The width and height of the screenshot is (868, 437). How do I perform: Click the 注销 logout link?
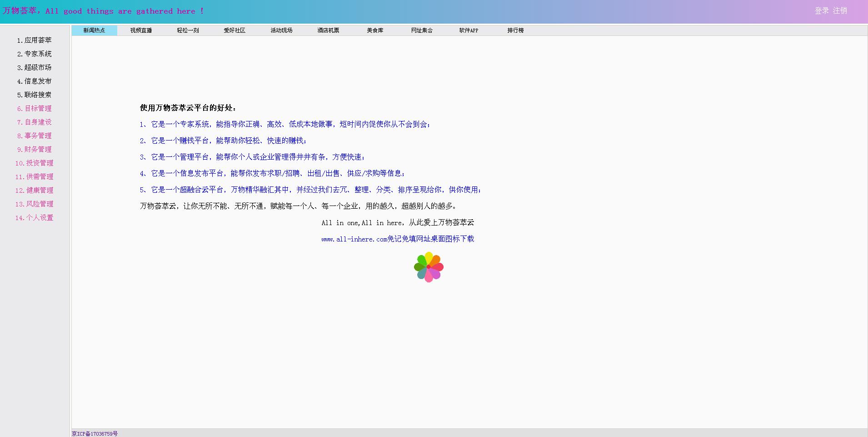(840, 10)
